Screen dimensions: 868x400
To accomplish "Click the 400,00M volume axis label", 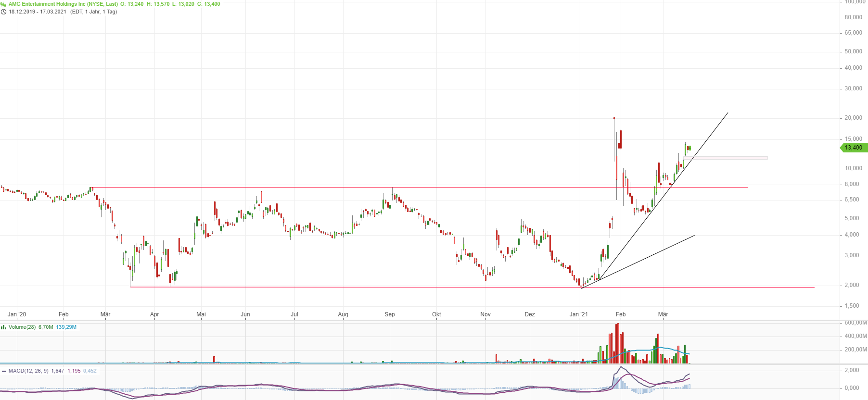I will click(855, 336).
